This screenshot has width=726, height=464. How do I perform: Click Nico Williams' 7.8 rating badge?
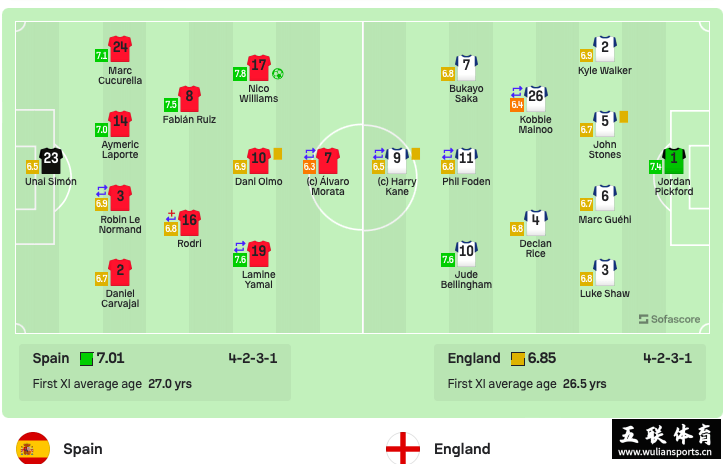coord(240,74)
